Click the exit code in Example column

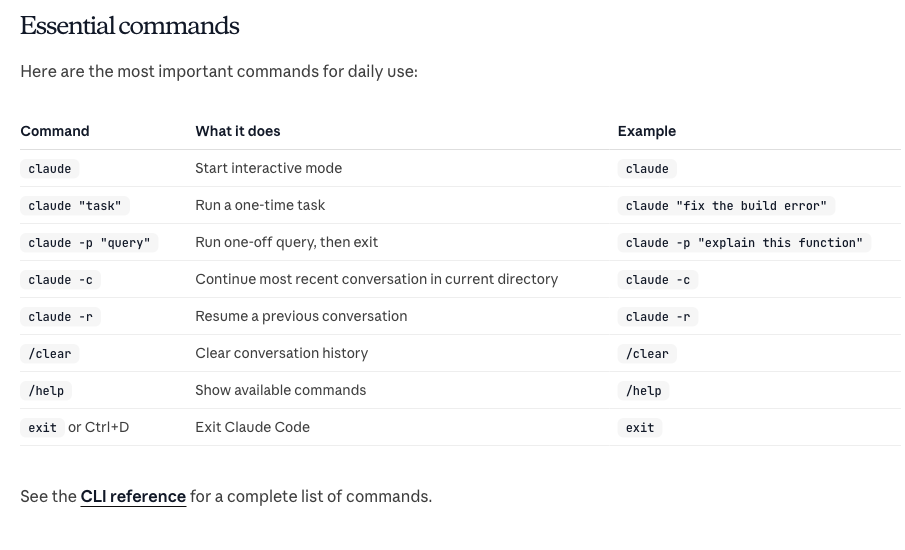tap(640, 427)
